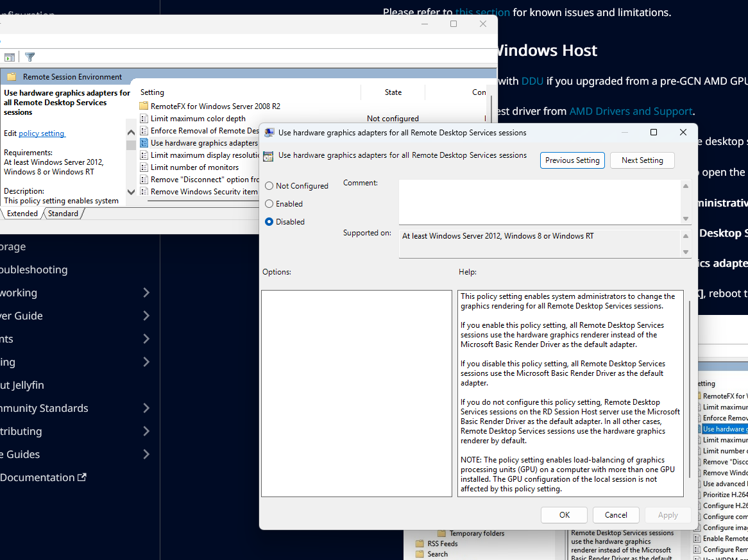The height and width of the screenshot is (560, 748).
Task: Choose the Disabled radio option
Action: click(269, 222)
